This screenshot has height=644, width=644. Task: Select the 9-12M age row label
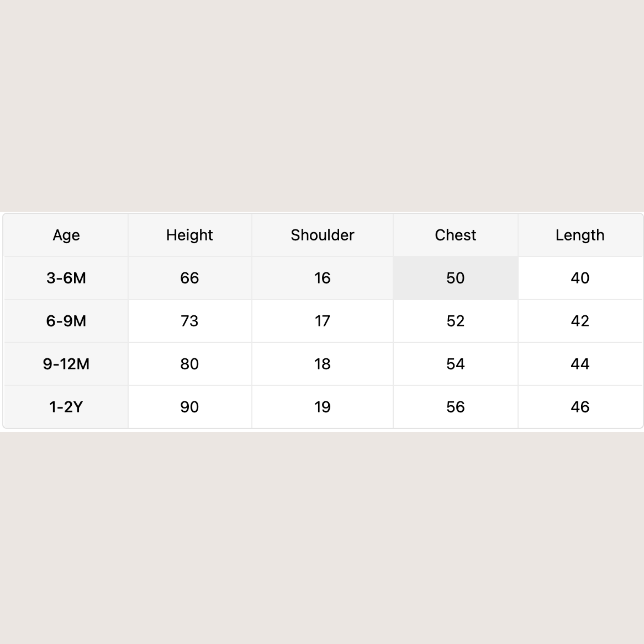point(66,364)
